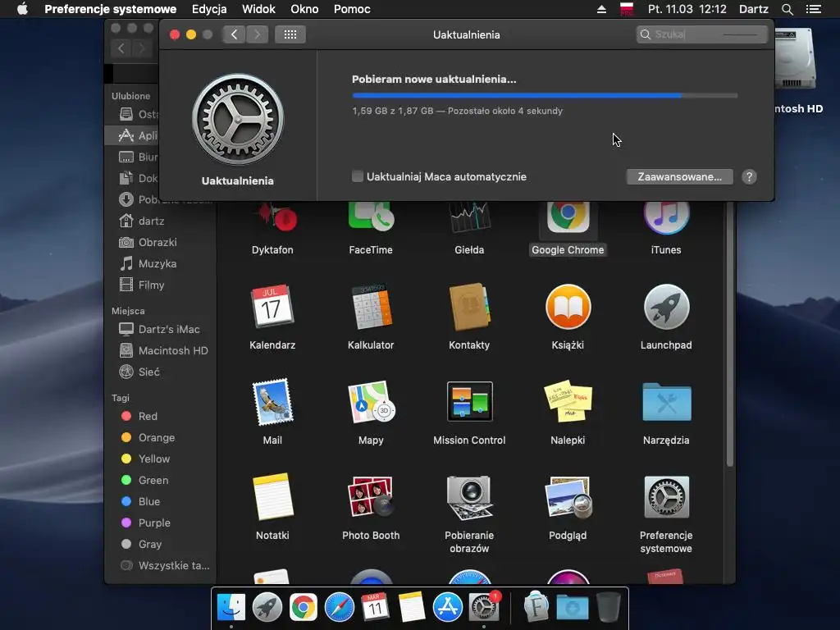The image size is (840, 630).
Task: Open the Apple menu
Action: tap(22, 9)
